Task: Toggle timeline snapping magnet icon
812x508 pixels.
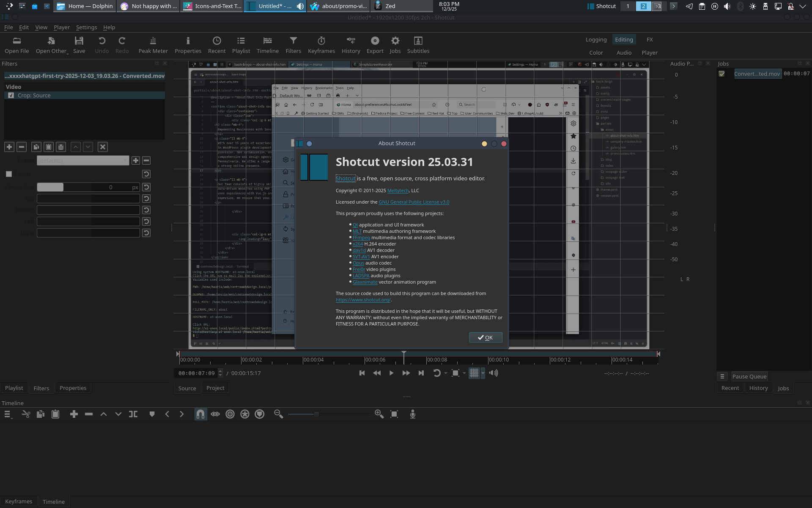Action: pos(200,414)
